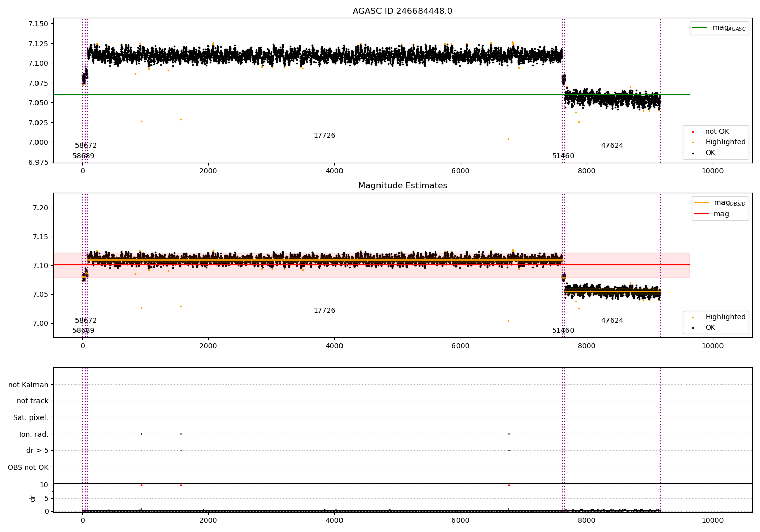This screenshot has width=760, height=532.
Task: Click y-tick 7.075 on the top plot
Action: pyautogui.click(x=38, y=84)
